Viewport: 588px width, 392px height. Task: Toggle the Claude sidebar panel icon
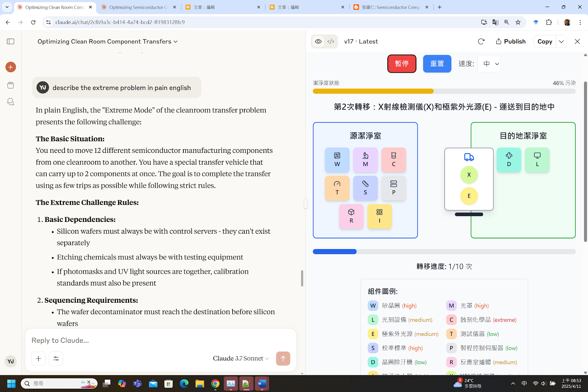[11, 42]
